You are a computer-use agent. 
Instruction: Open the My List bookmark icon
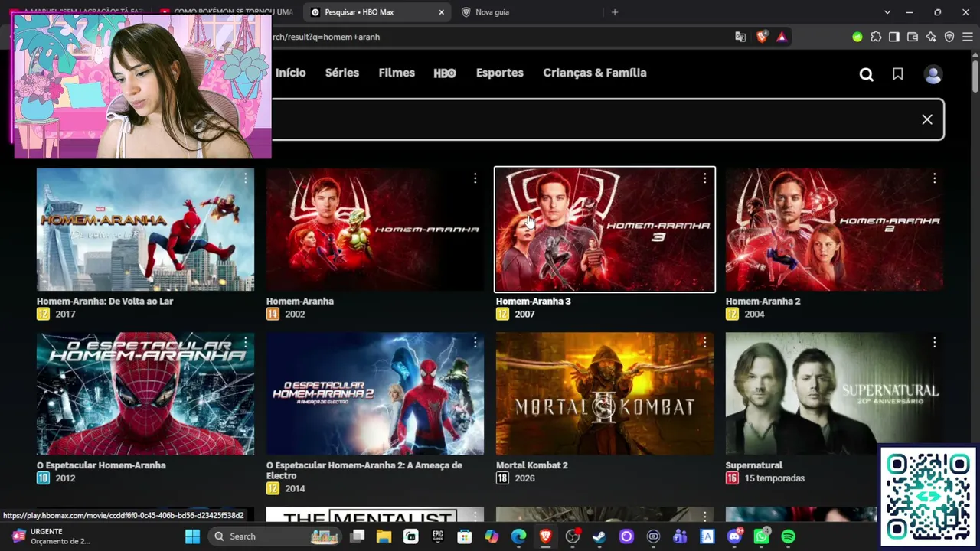tap(898, 74)
